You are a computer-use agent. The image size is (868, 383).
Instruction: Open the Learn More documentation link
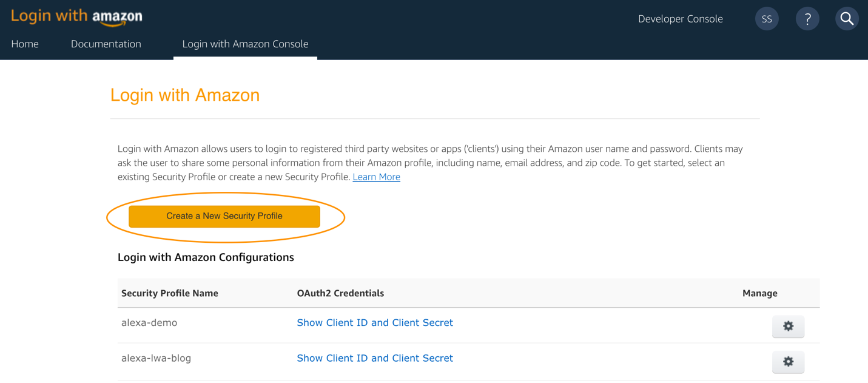(x=376, y=177)
